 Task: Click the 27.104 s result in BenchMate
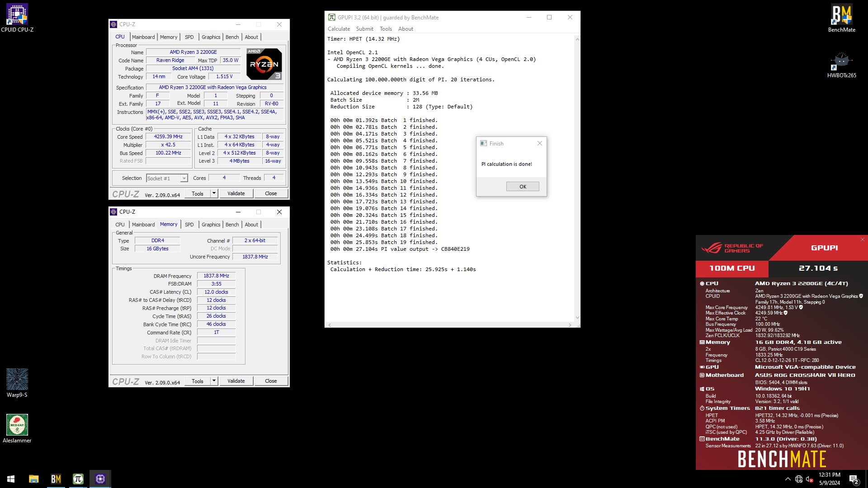(x=818, y=268)
